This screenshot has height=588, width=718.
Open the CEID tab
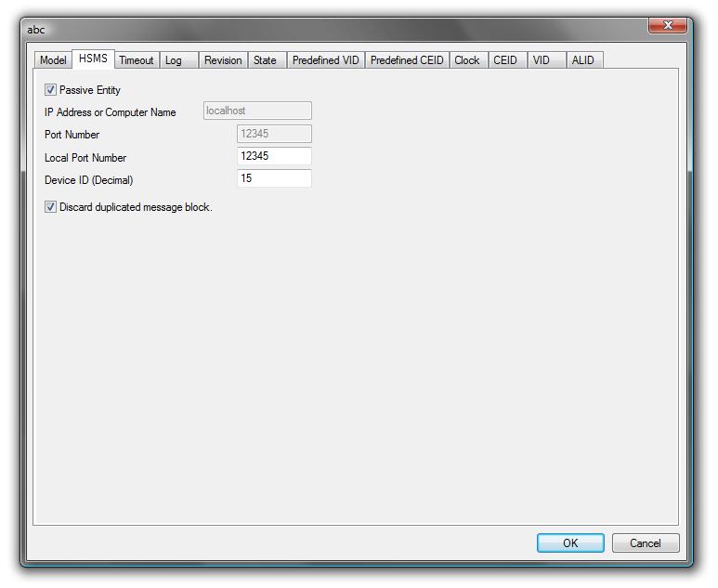[x=505, y=60]
